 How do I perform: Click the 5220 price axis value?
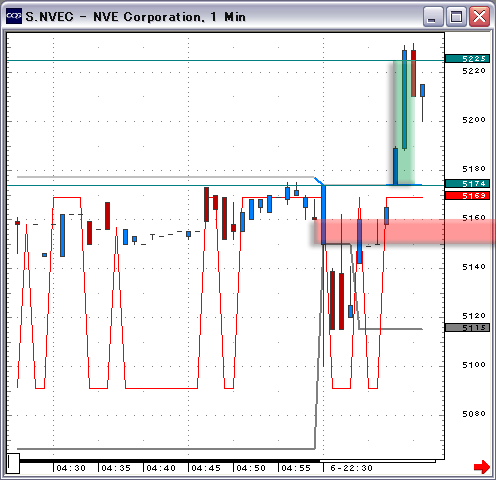click(x=474, y=71)
